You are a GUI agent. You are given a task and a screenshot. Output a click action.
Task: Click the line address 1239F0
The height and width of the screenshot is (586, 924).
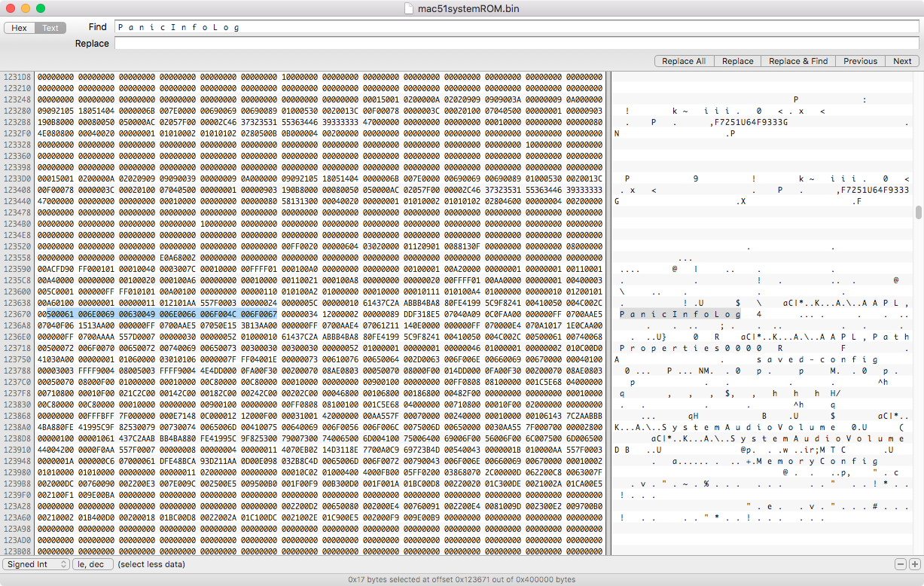(x=17, y=495)
